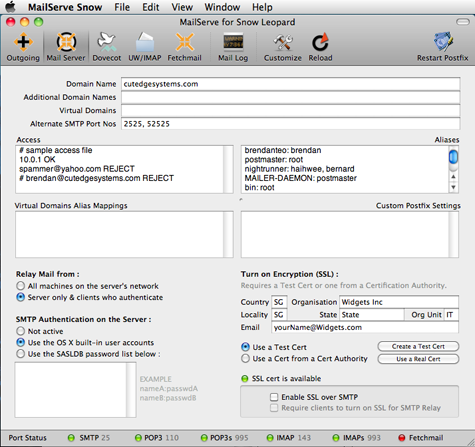Click the 10.0.1 OK access line
Screen dimensions: 475x447
[37, 159]
